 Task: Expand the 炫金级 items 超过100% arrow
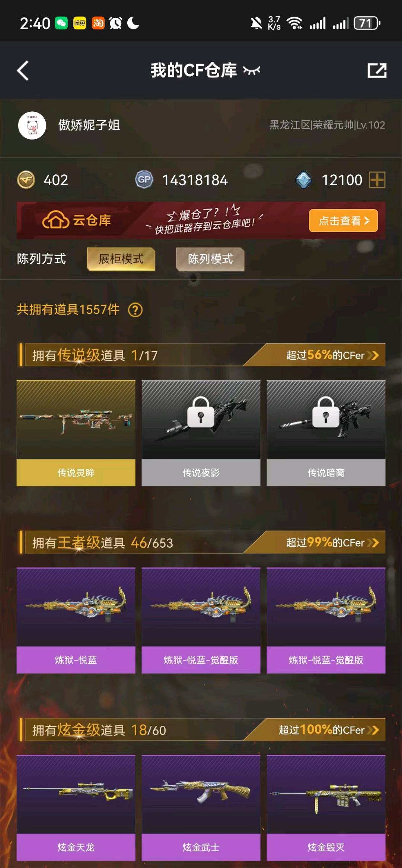tap(373, 730)
